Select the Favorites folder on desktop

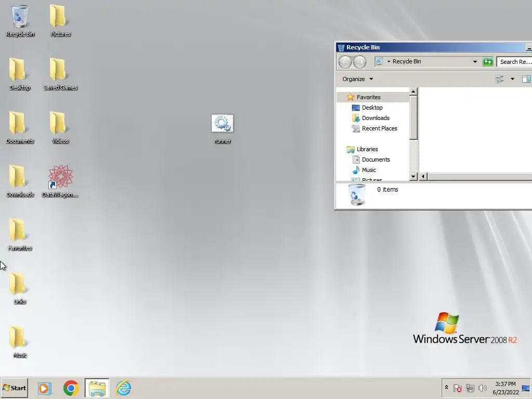point(20,235)
